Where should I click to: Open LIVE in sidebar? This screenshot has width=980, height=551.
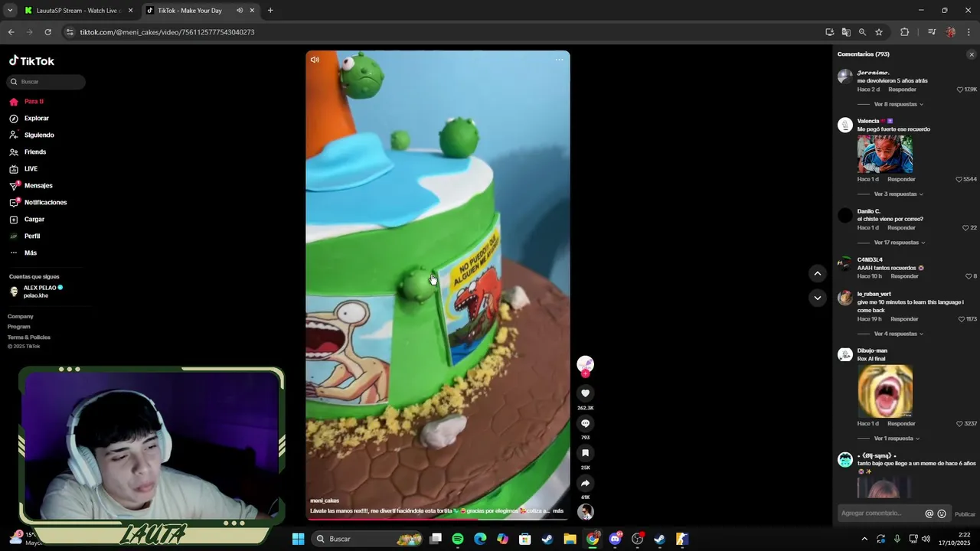pyautogui.click(x=31, y=169)
